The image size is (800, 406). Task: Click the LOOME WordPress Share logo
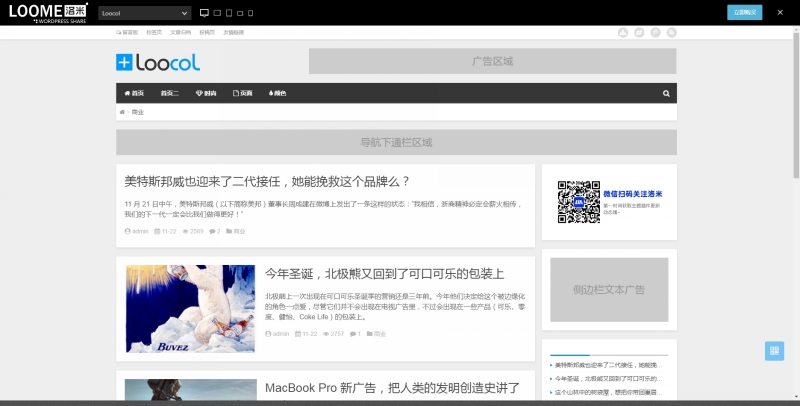(x=48, y=13)
